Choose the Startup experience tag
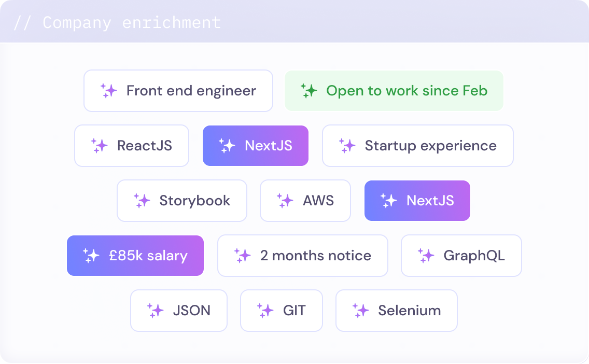Image resolution: width=589 pixels, height=364 pixels. [x=418, y=146]
